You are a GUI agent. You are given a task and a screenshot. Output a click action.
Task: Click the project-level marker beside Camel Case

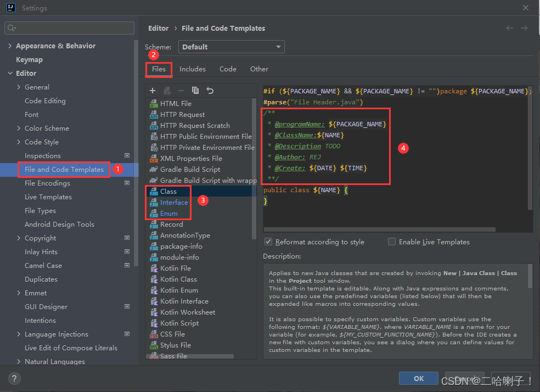click(x=127, y=266)
